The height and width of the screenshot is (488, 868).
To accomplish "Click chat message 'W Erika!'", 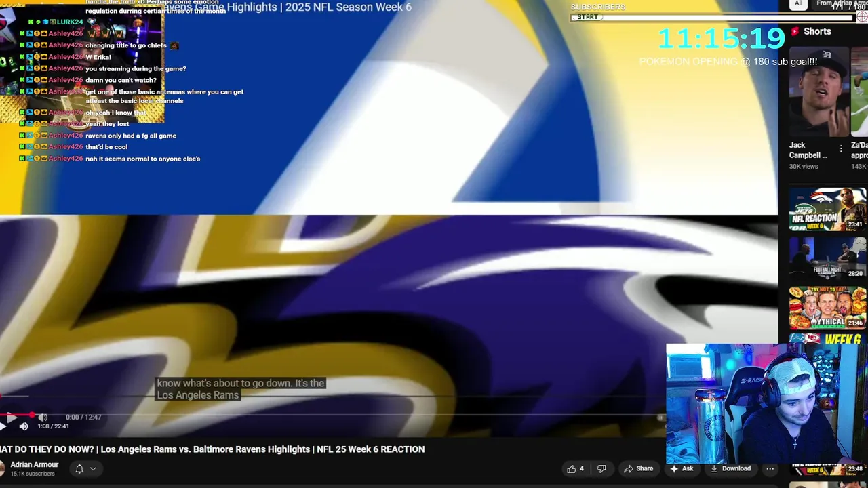I will [x=98, y=57].
